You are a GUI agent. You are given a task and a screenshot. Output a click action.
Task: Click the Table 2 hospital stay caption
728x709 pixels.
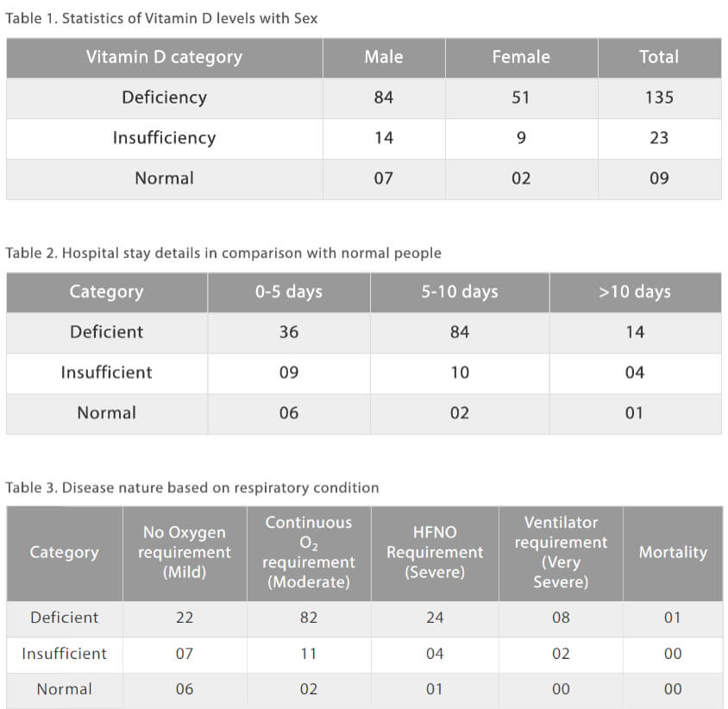click(x=223, y=253)
